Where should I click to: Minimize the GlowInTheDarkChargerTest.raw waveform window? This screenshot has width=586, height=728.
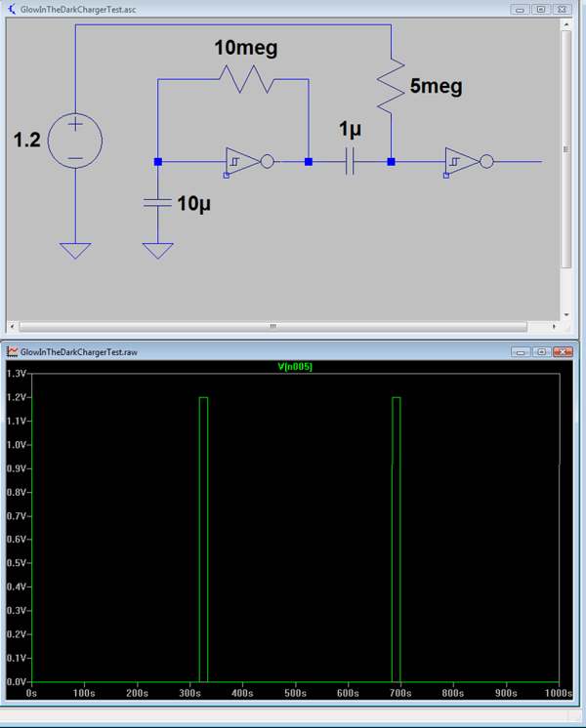[x=520, y=350]
